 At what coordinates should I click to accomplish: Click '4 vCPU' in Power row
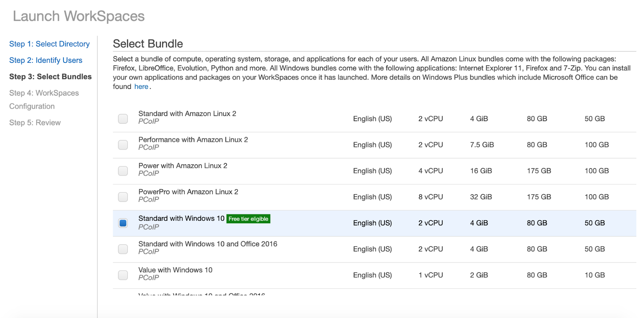[x=430, y=171]
